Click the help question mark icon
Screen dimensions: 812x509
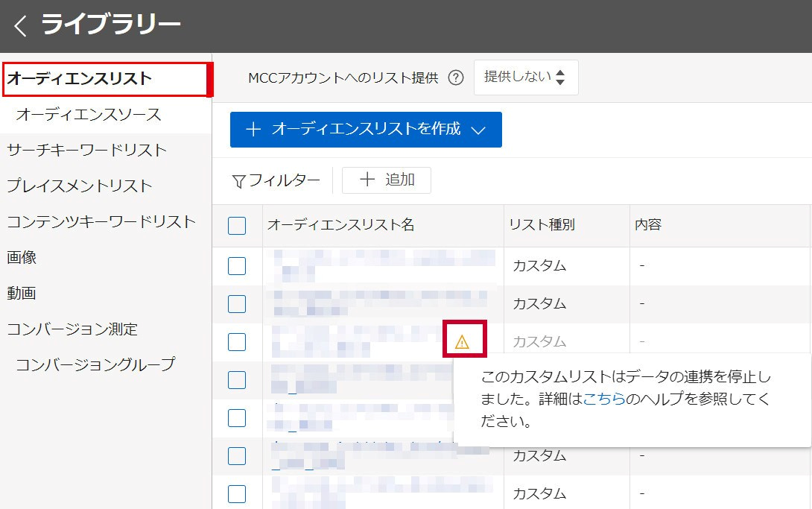click(x=456, y=78)
